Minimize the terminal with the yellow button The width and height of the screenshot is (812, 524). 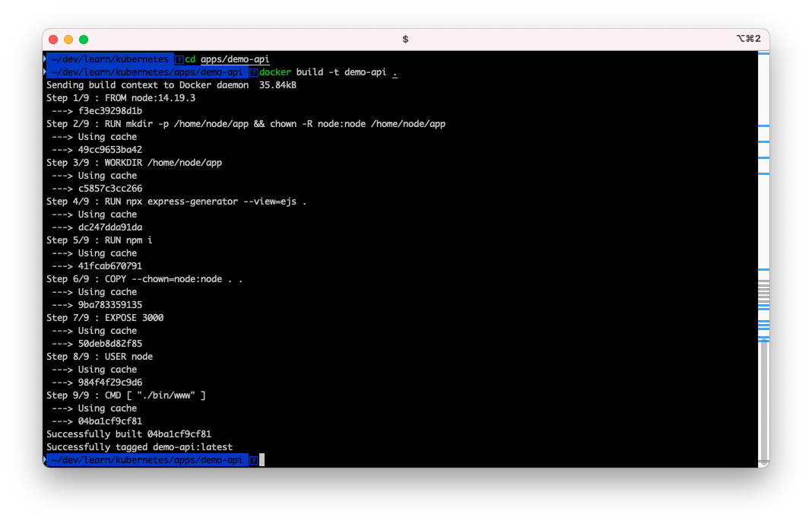[x=68, y=40]
